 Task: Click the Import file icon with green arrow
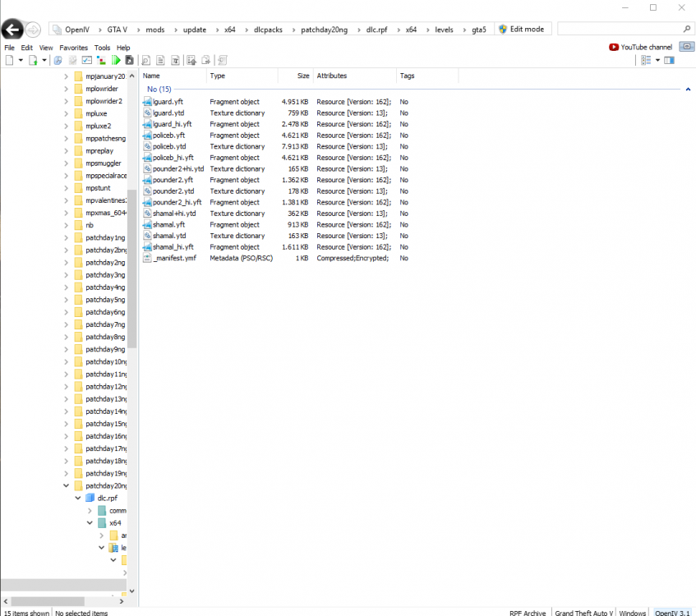pos(34,60)
